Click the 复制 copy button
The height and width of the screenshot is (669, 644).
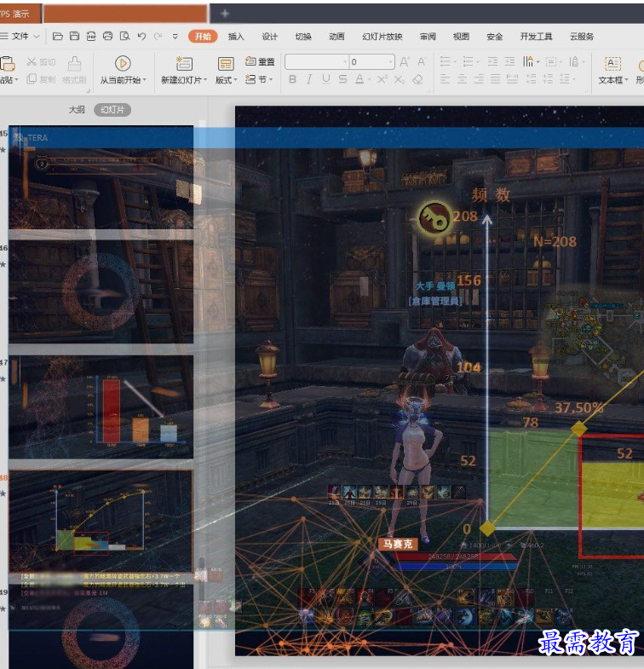41,79
